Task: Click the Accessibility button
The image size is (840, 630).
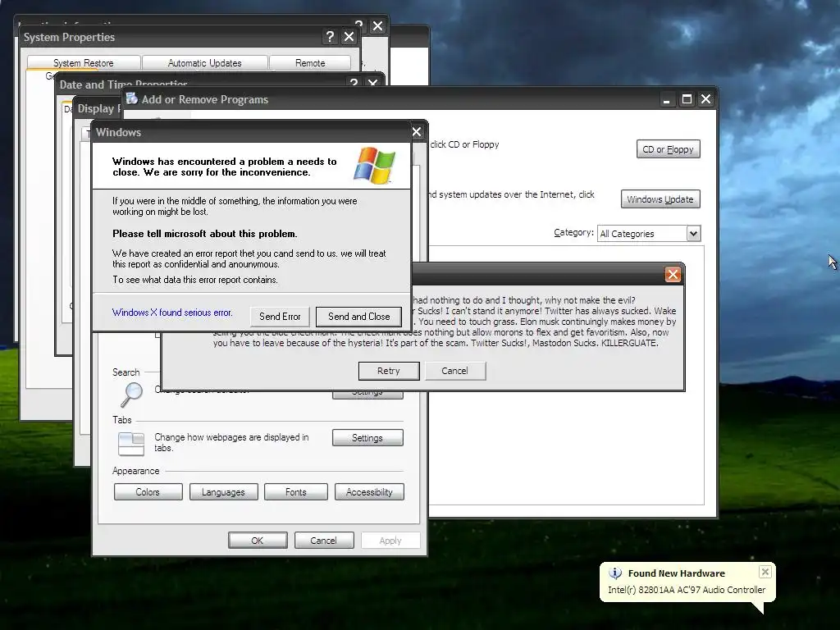Action: [x=369, y=492]
